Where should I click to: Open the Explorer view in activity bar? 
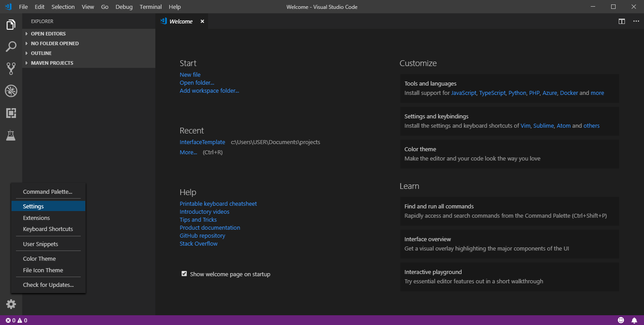point(11,24)
